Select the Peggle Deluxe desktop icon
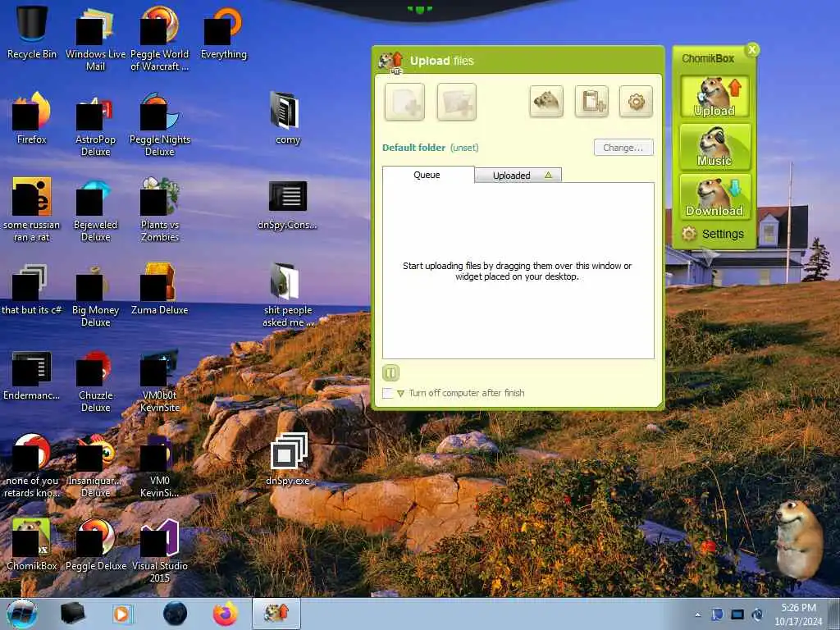 click(x=95, y=543)
